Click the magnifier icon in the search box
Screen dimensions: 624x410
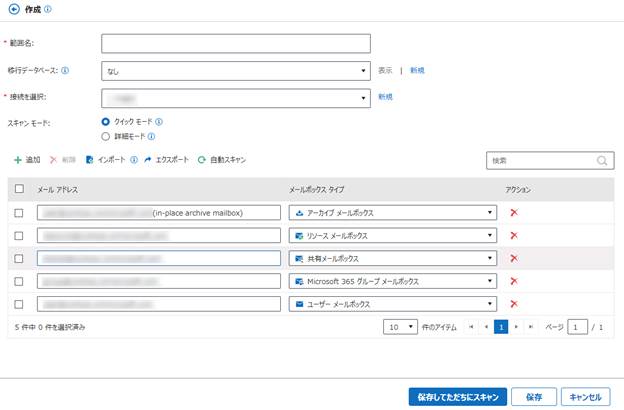(602, 160)
